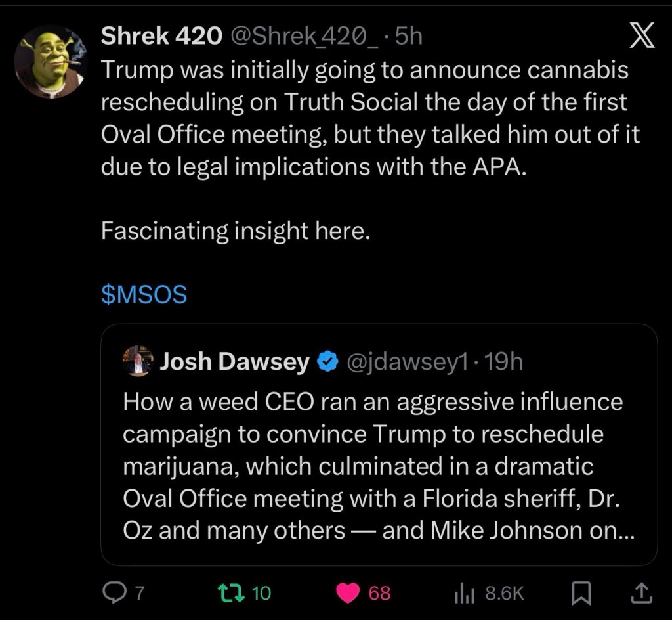This screenshot has height=620, width=672.
Task: Click the blue verified badge icon
Action: pos(327,361)
